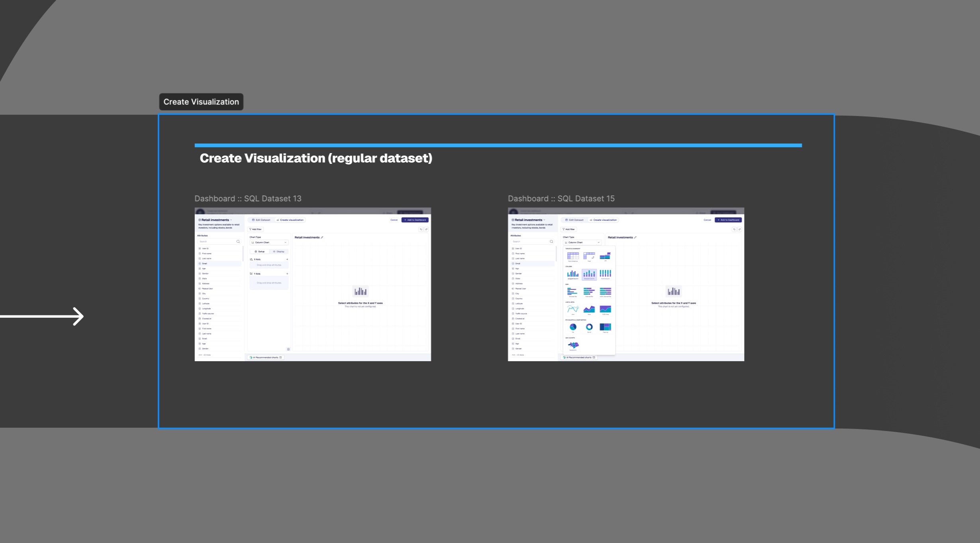Show more attributes (+5 more) in Dataset 13 frame
Viewport: 980px width, 543px height.
click(205, 355)
